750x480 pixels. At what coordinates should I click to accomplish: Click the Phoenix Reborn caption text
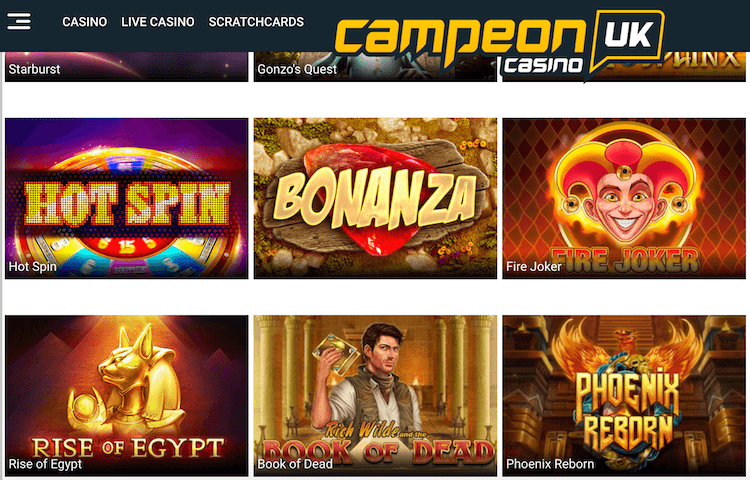(x=550, y=464)
